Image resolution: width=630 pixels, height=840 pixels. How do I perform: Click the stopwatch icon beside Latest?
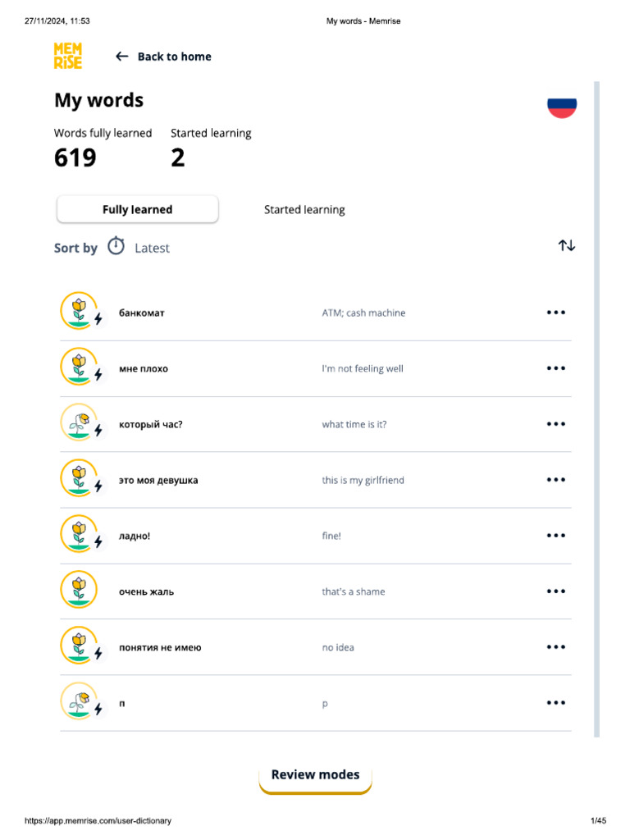[116, 246]
